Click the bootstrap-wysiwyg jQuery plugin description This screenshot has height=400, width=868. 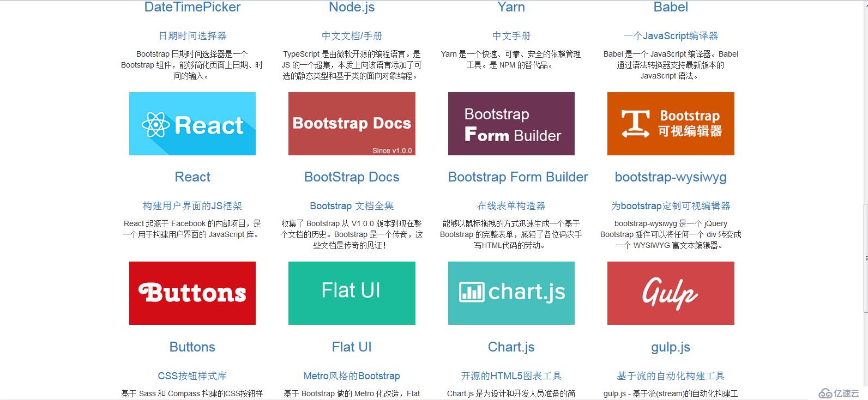[x=671, y=234]
